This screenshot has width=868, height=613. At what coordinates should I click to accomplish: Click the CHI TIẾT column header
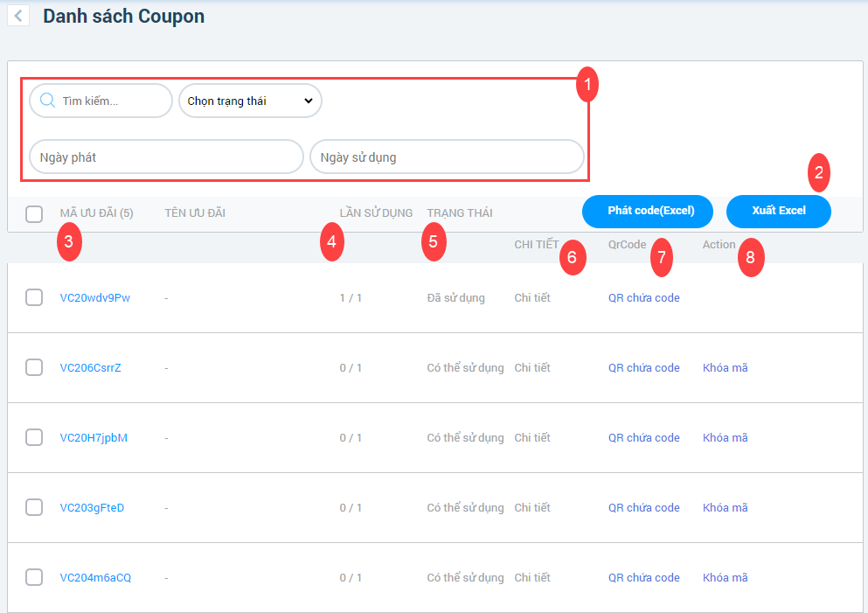537,245
